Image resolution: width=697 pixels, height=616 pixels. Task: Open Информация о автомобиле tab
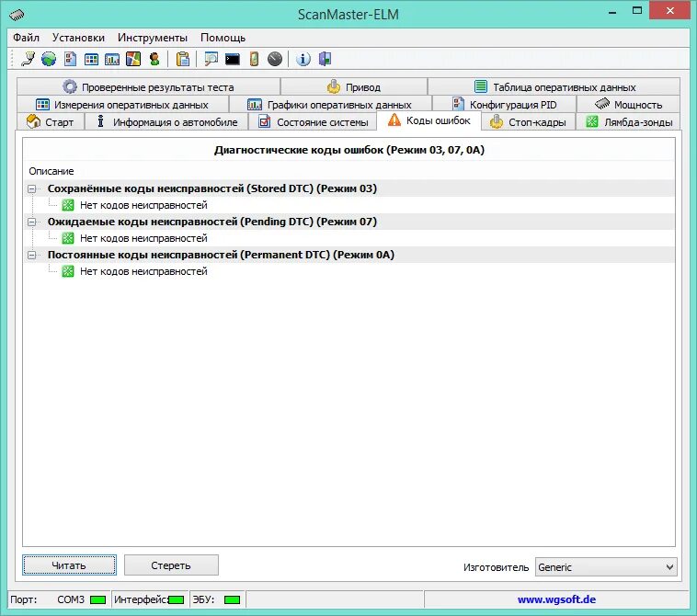pyautogui.click(x=166, y=121)
